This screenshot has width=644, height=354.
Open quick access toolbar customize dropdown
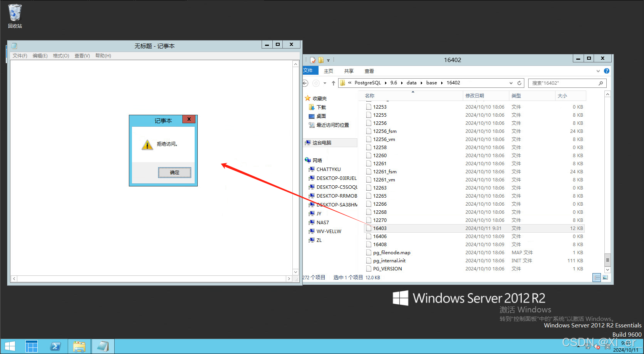(328, 60)
